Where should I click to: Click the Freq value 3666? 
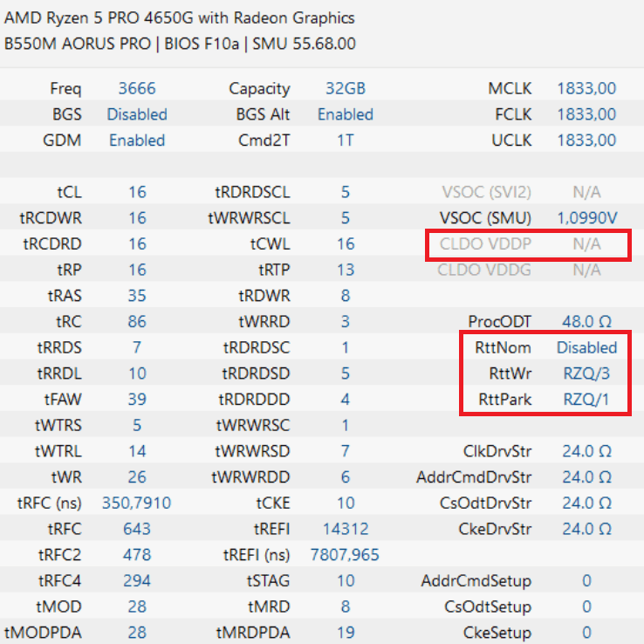click(x=137, y=88)
